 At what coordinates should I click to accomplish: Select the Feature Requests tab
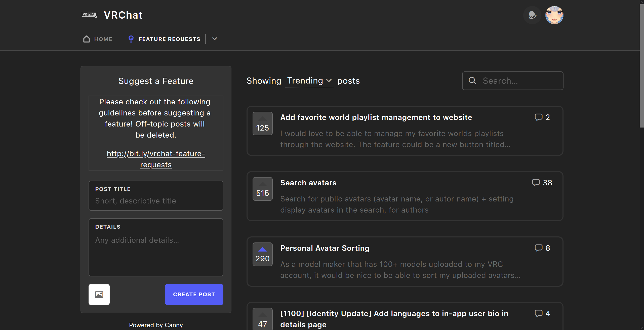click(169, 39)
